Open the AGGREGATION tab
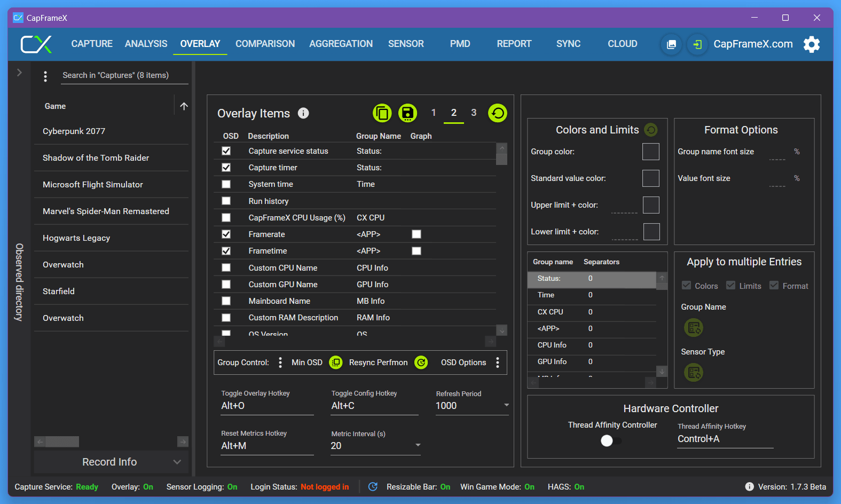The width and height of the screenshot is (841, 504). tap(341, 44)
